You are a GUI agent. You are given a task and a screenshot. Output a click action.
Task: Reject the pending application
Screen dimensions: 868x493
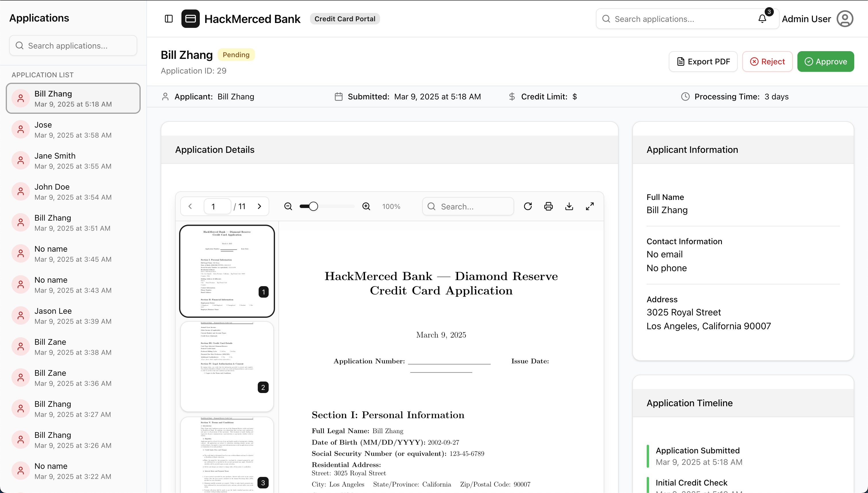point(767,61)
